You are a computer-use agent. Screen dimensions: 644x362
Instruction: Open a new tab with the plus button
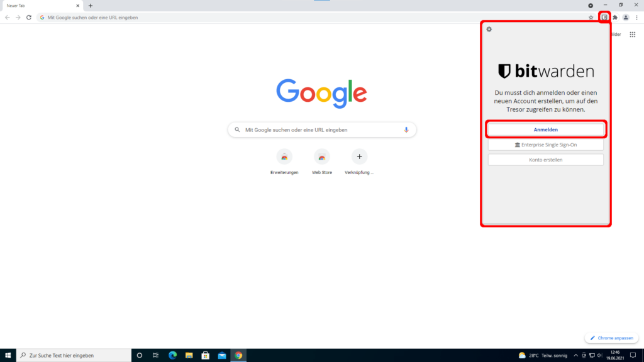tap(91, 6)
